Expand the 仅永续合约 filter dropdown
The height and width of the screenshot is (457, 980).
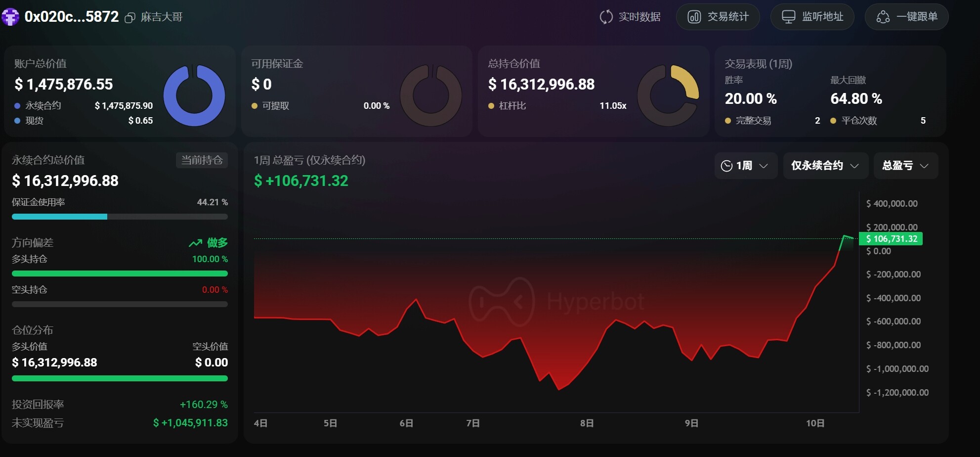click(x=825, y=166)
